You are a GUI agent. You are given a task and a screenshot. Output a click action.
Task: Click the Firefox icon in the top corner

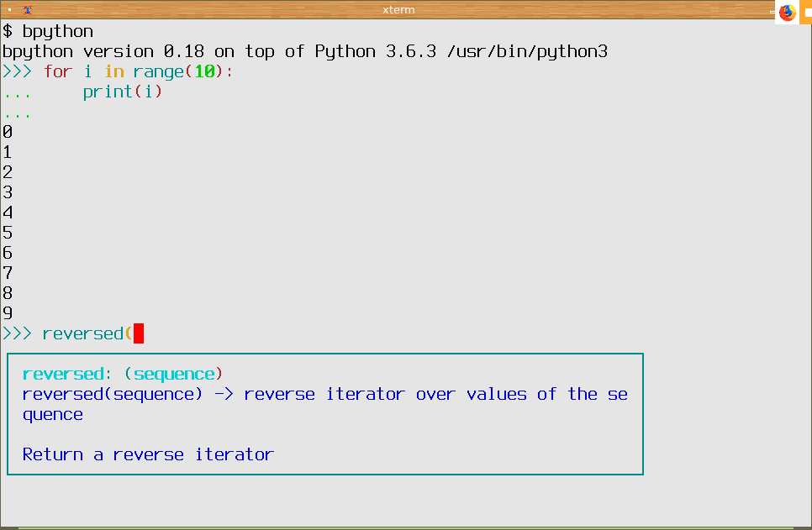tap(787, 12)
